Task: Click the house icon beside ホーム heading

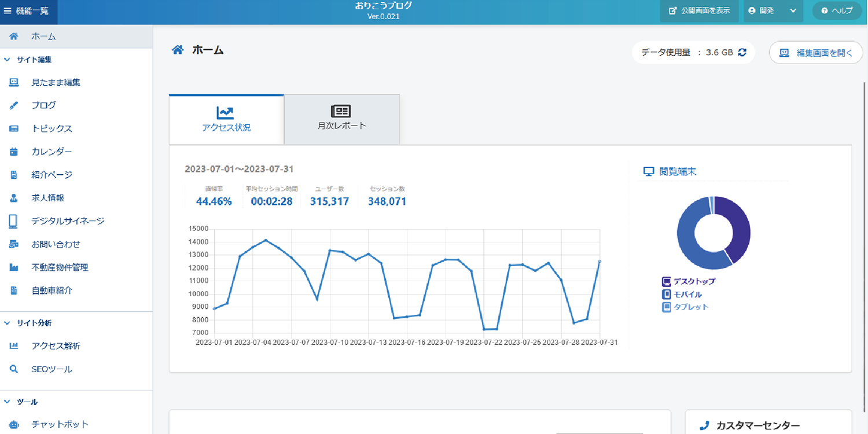Action: point(178,50)
